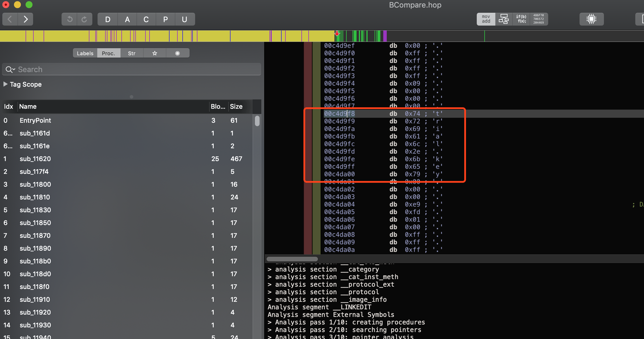
Task: Switch to the Labels tab
Action: [85, 53]
